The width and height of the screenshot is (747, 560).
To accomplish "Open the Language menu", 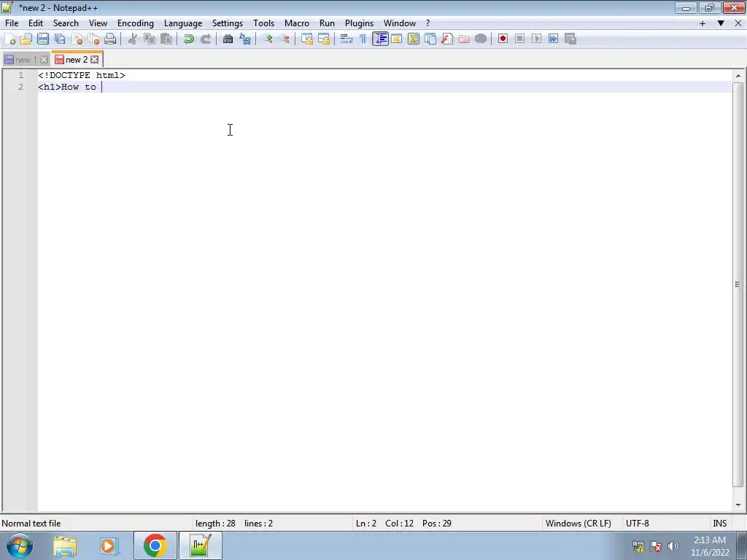I will 183,23.
